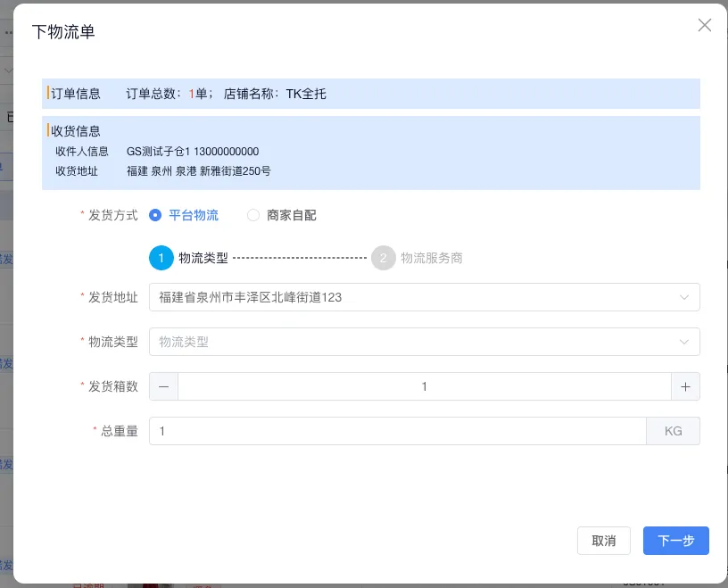Switch to the 物流类型 step label

tap(203, 258)
